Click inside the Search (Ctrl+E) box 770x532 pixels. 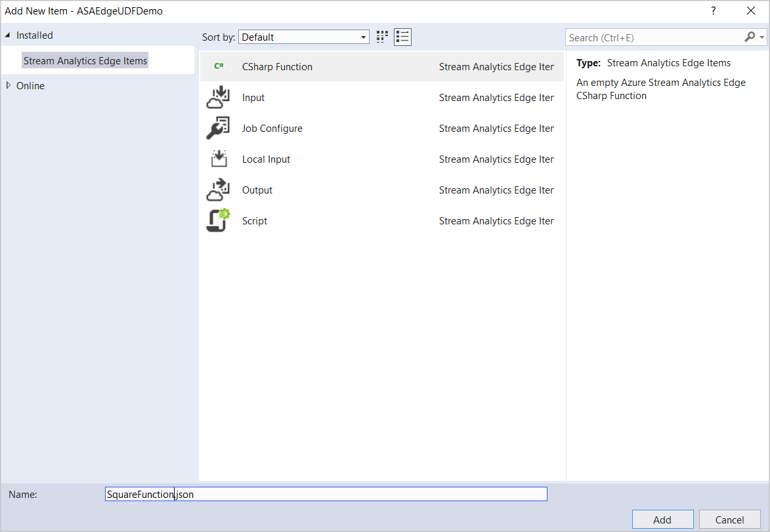(x=650, y=37)
